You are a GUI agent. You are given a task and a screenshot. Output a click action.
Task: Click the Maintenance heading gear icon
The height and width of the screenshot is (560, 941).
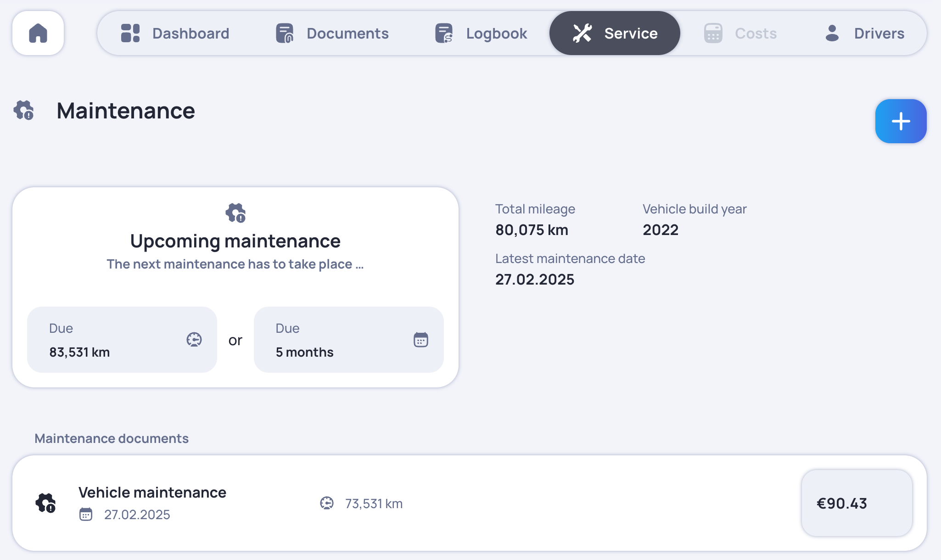pos(24,111)
